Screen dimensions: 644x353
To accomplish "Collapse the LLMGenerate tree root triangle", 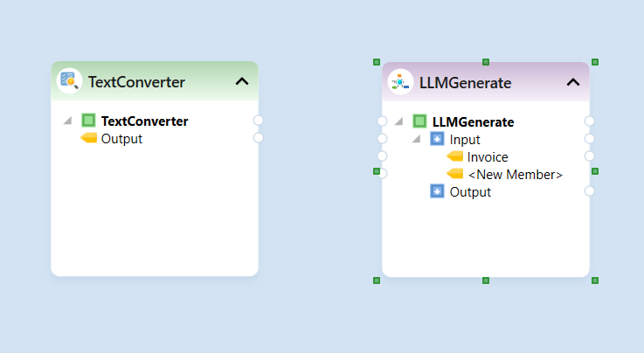I will coord(398,121).
